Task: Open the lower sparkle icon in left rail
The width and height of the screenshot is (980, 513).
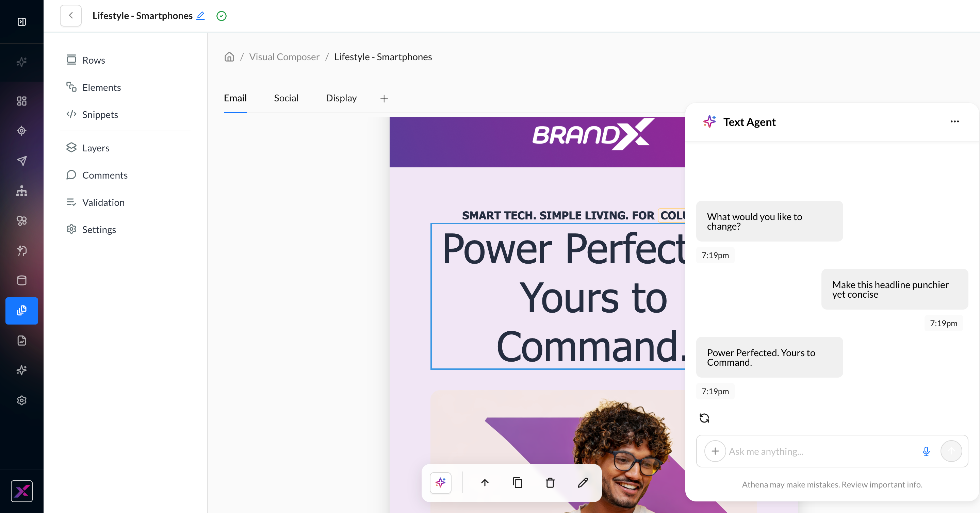Action: click(22, 370)
